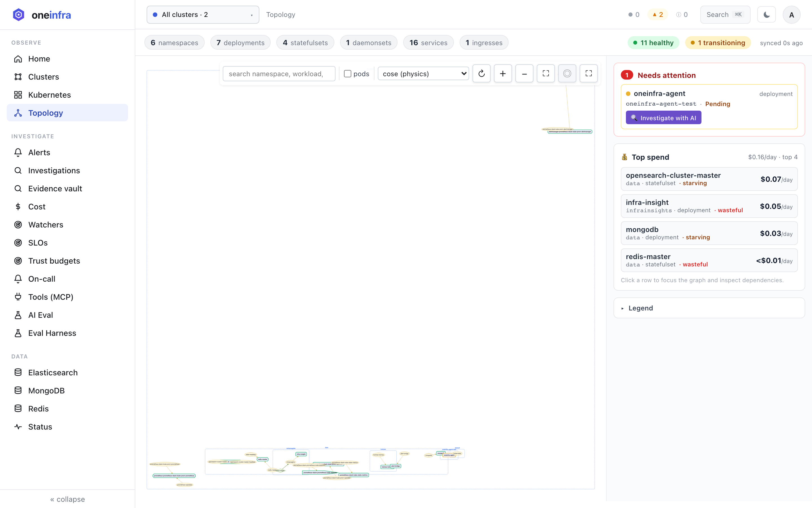Open the All clusters selector dropdown
Screen dimensions: 812x508
(203, 15)
